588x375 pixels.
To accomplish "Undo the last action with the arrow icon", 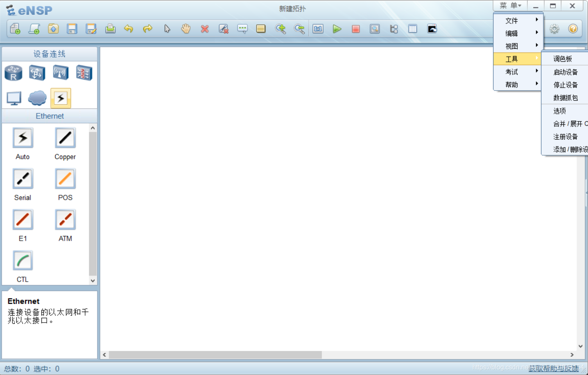I will coord(129,29).
